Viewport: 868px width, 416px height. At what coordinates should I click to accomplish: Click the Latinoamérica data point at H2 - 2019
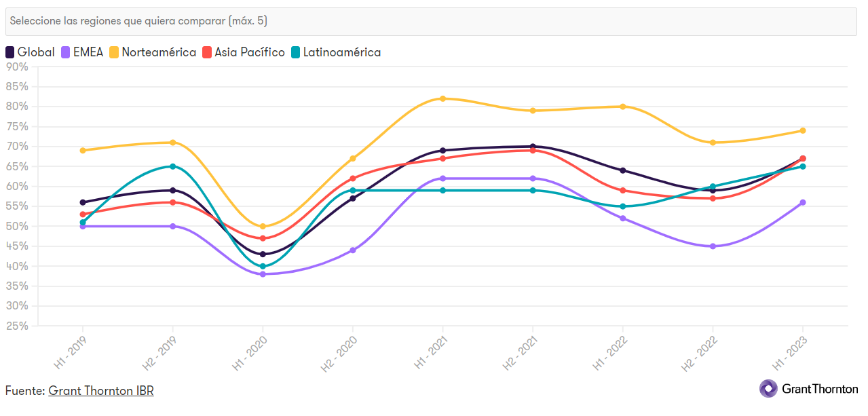(172, 166)
